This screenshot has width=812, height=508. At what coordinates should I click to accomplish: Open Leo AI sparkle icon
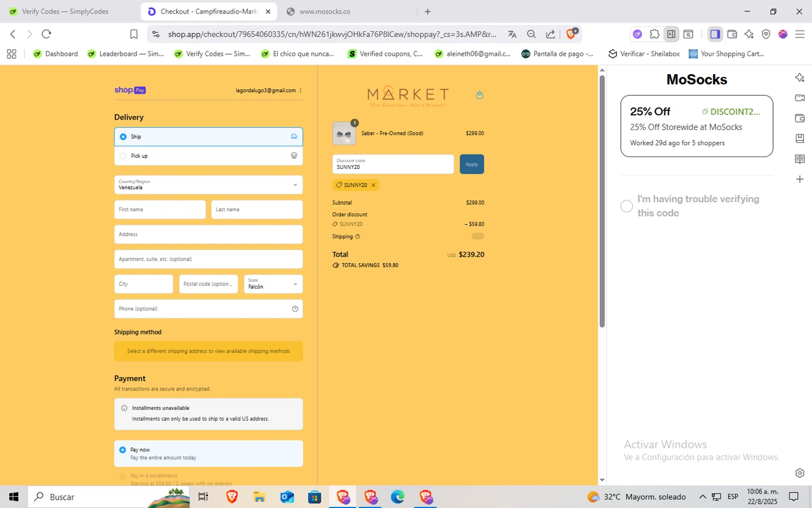click(x=749, y=34)
